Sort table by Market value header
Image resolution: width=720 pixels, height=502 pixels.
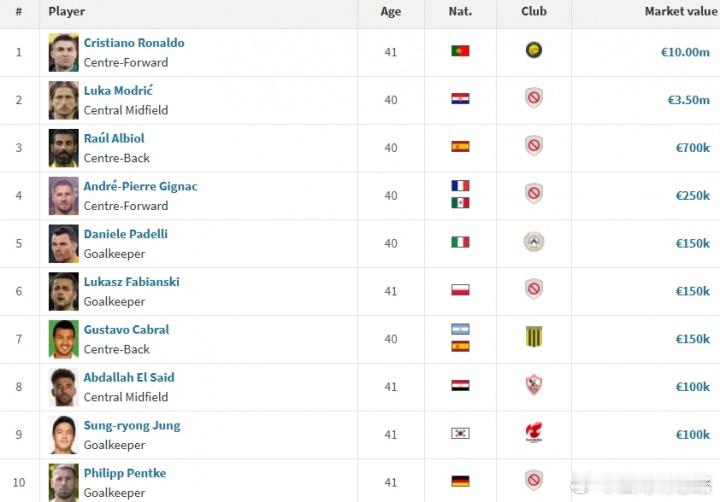tap(681, 11)
